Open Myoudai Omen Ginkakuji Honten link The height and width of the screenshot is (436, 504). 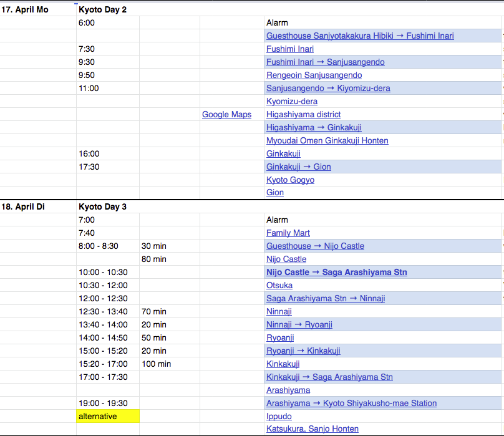[x=327, y=140]
